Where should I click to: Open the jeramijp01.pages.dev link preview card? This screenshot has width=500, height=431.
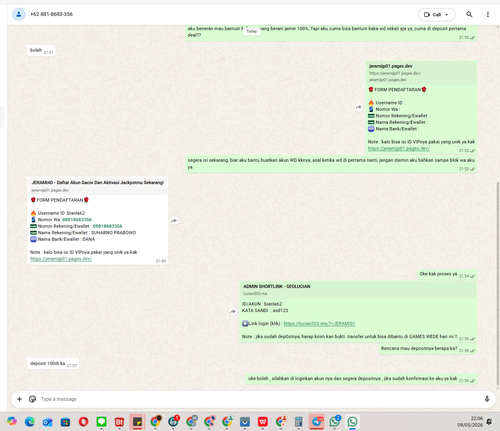pos(422,73)
